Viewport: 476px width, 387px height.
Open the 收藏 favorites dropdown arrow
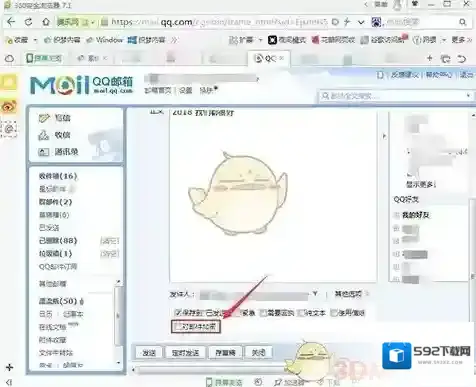(x=35, y=40)
